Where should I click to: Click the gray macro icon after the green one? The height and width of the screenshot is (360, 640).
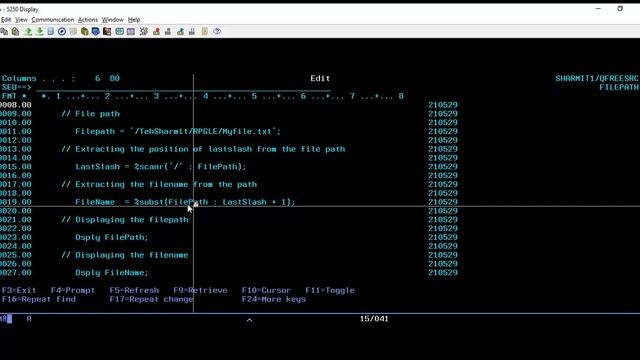pyautogui.click(x=192, y=31)
